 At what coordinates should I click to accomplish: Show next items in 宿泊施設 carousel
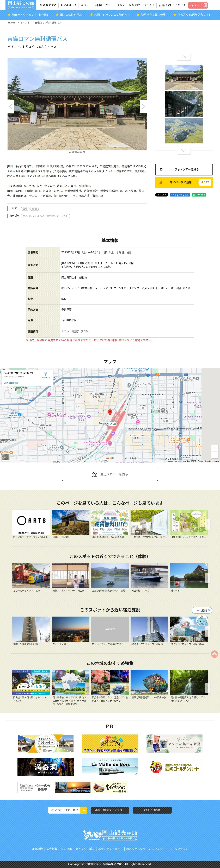(x=207, y=631)
